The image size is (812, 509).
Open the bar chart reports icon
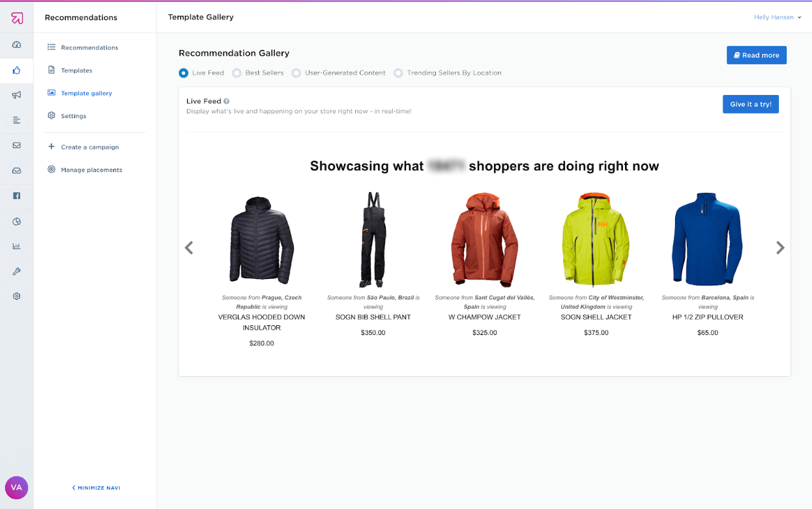17,246
